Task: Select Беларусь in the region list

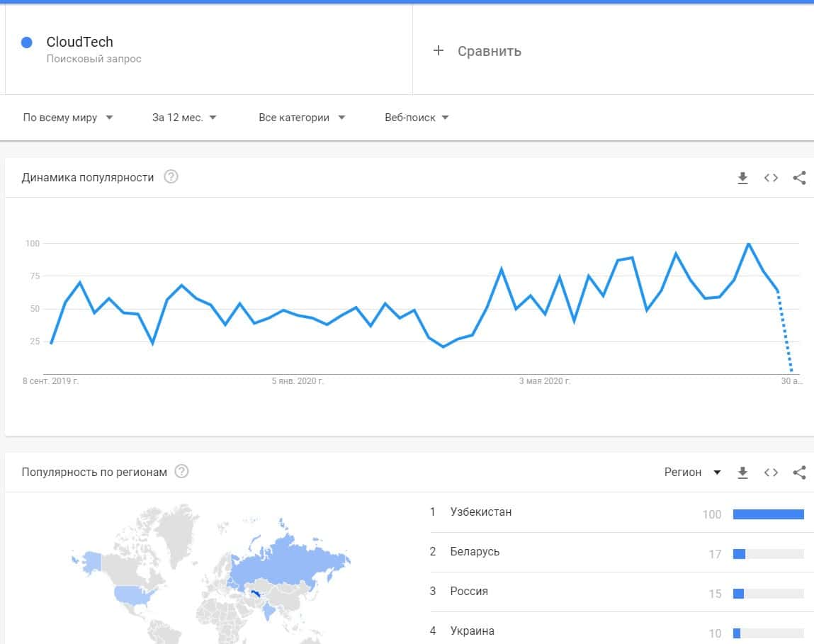Action: 475,551
